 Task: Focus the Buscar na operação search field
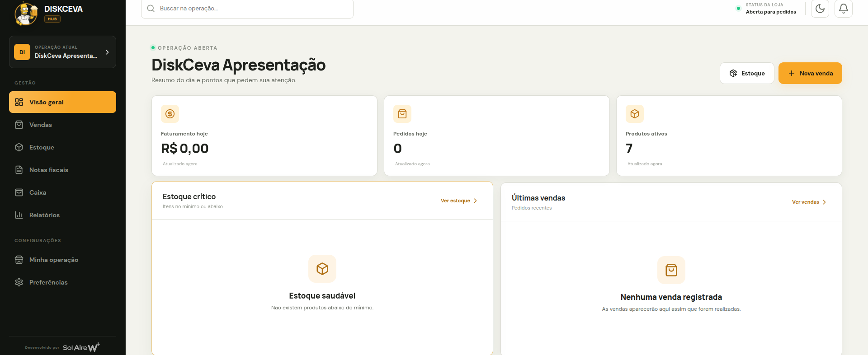tap(247, 9)
